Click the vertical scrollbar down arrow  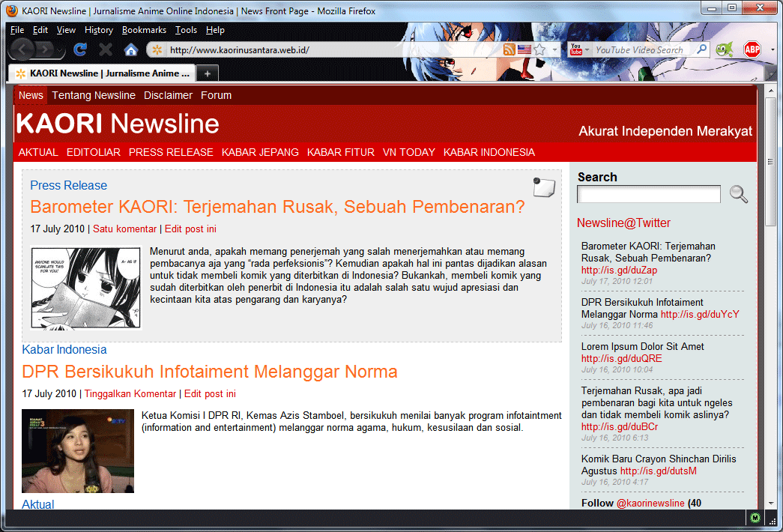(771, 503)
